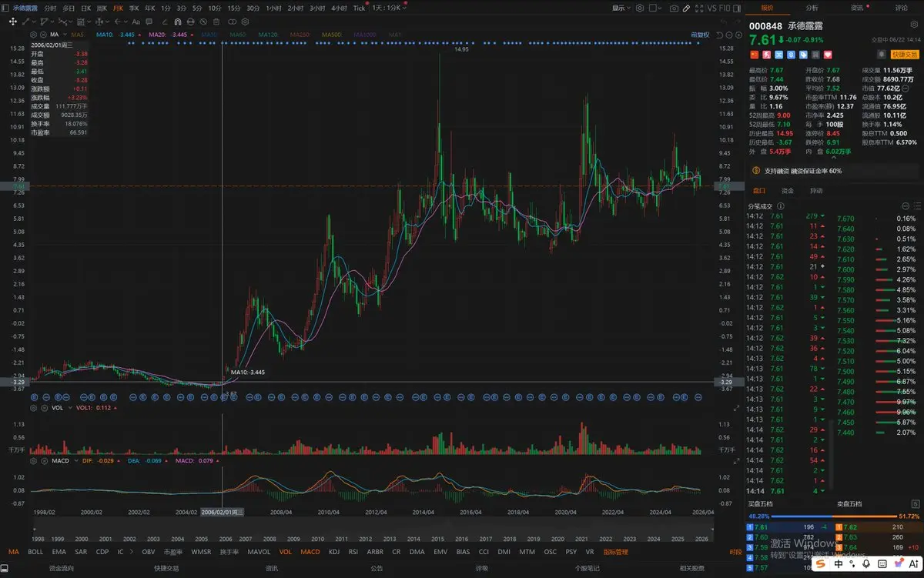Toggle the 时段 session option

click(735, 552)
